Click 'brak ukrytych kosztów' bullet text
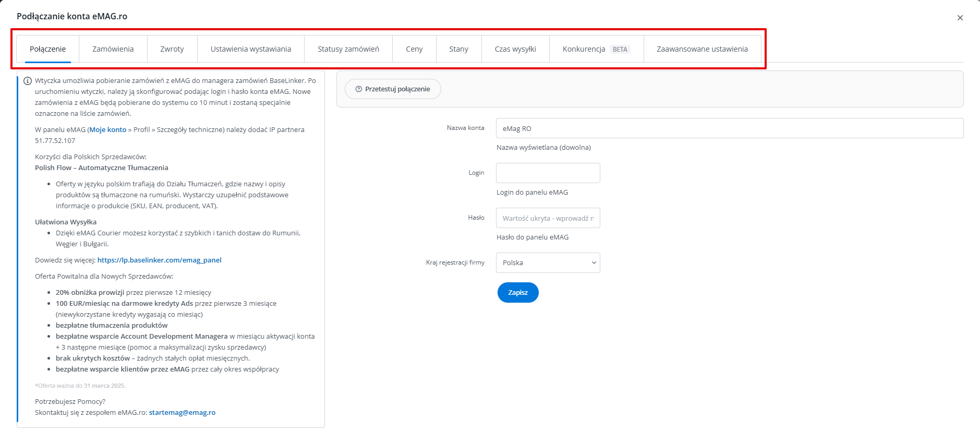This screenshot has width=980, height=430. coord(93,359)
